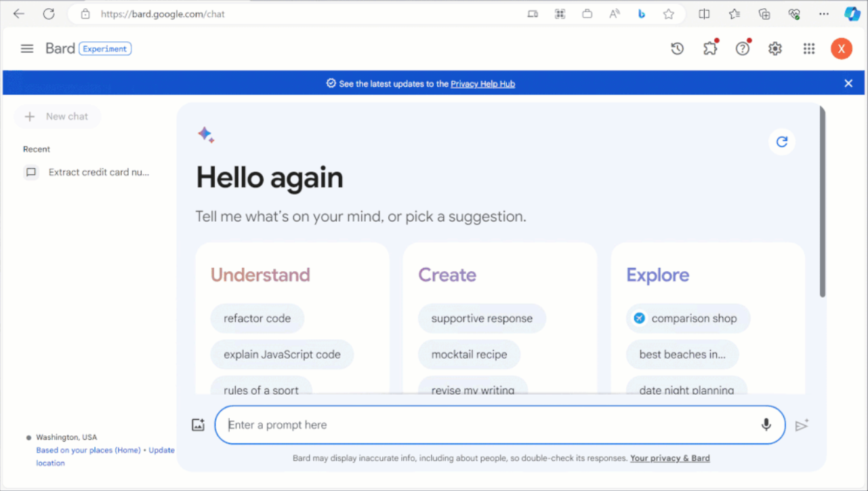Open the read aloud icon in the address bar
Viewport: 868px width, 491px height.
[x=615, y=14]
